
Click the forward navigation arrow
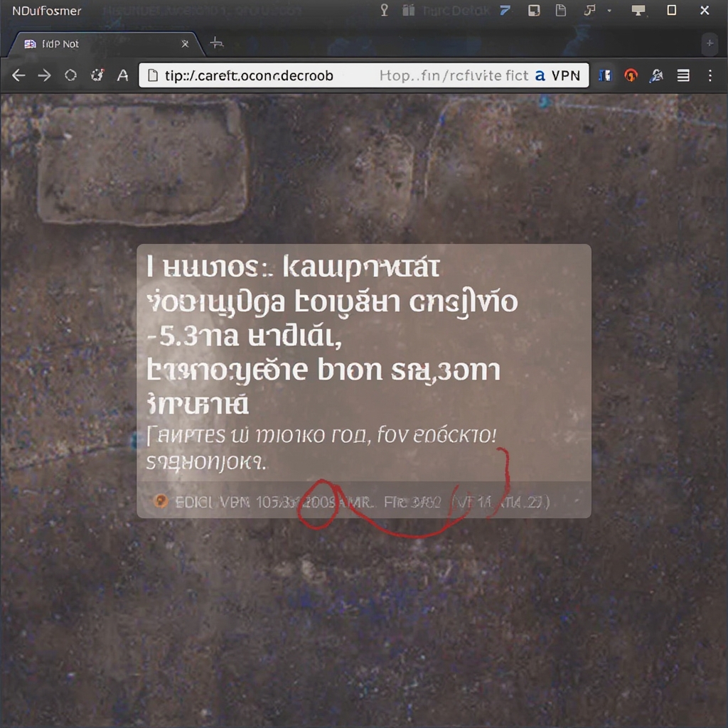[44, 75]
